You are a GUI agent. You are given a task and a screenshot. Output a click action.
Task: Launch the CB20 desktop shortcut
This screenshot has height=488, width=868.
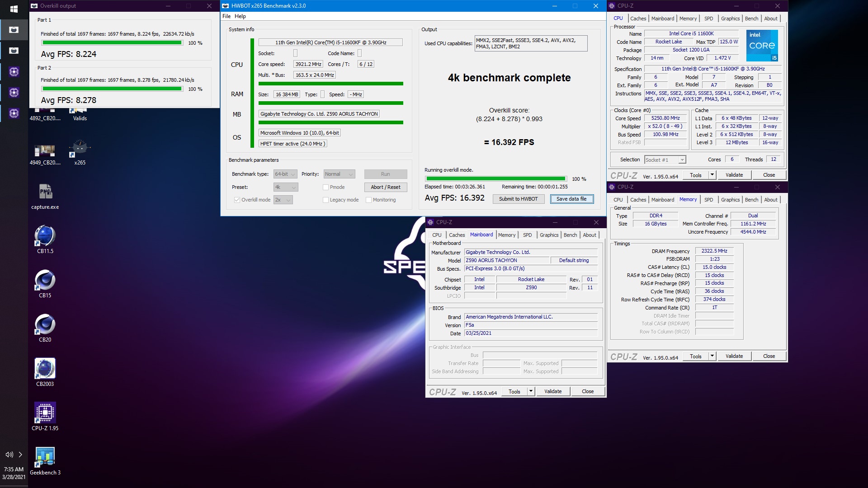(x=45, y=328)
